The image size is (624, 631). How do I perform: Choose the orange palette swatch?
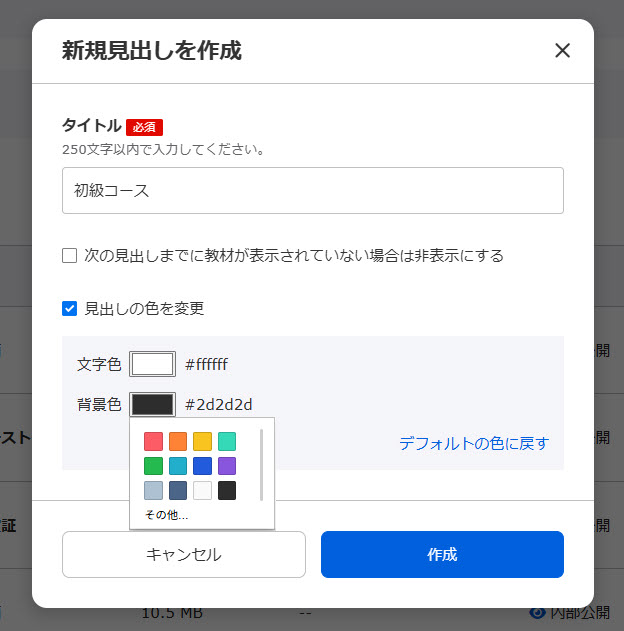[x=178, y=441]
